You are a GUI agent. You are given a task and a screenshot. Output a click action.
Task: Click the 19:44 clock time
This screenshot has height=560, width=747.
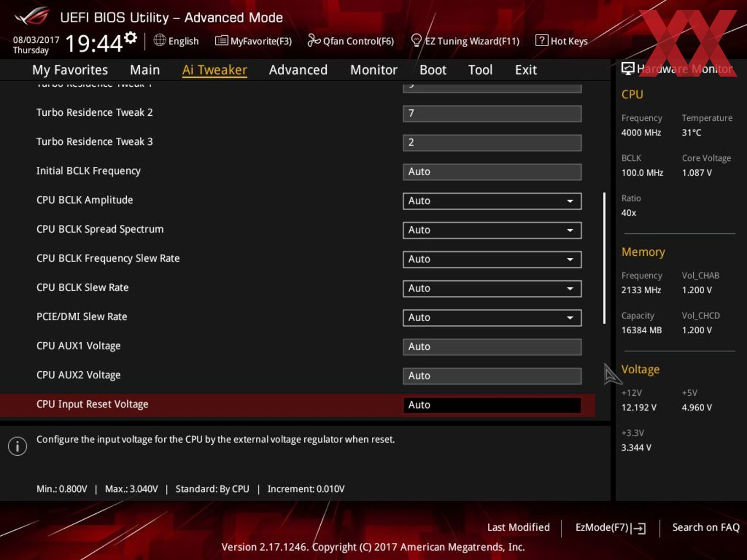pyautogui.click(x=93, y=43)
